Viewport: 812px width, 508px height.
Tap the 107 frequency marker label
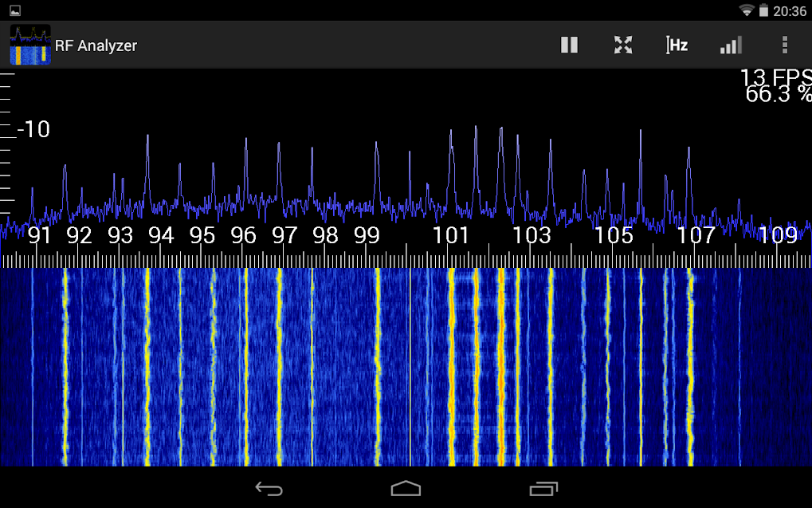point(696,235)
